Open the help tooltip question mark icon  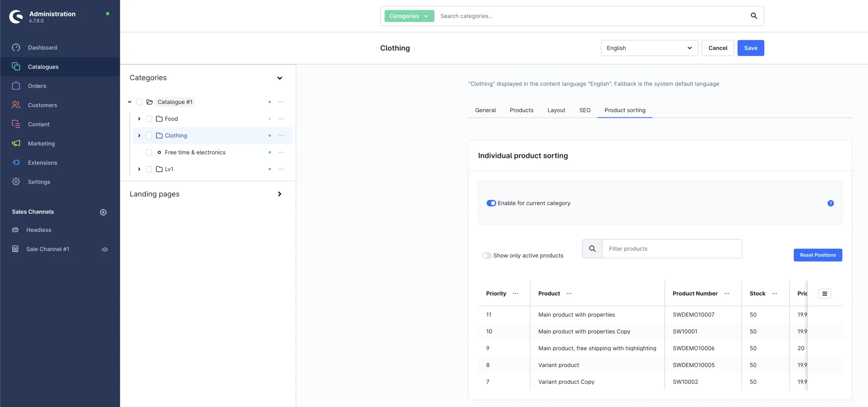(x=830, y=203)
